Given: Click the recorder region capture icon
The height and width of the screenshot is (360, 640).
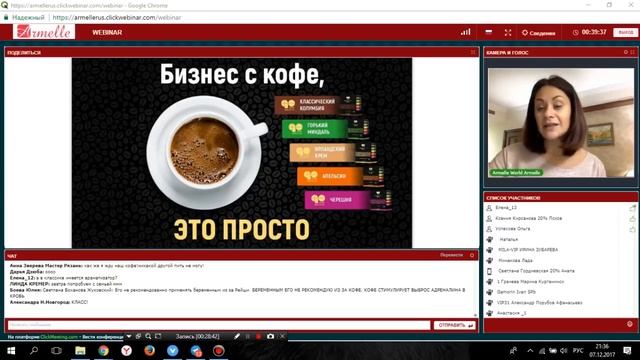Looking at the screenshot, I should [x=158, y=336].
